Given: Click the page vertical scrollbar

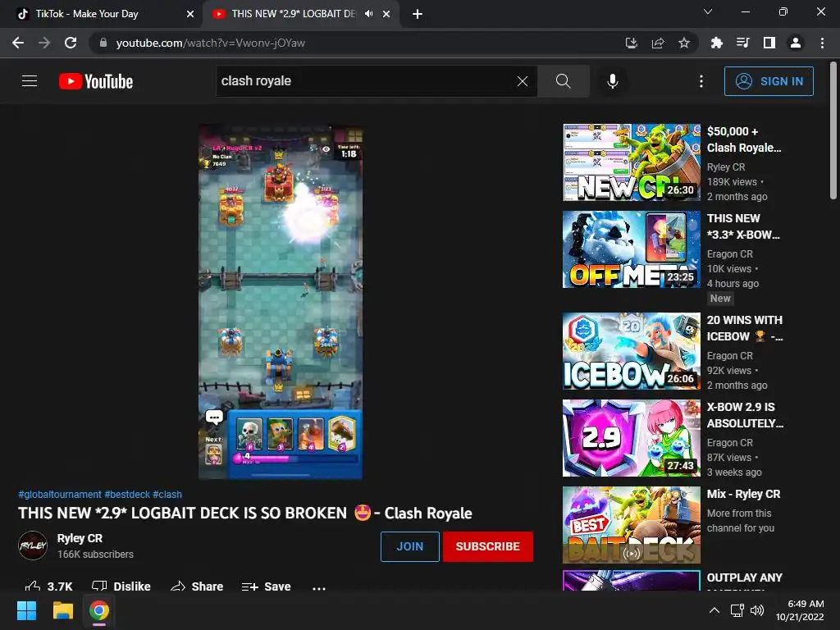Looking at the screenshot, I should click(833, 130).
